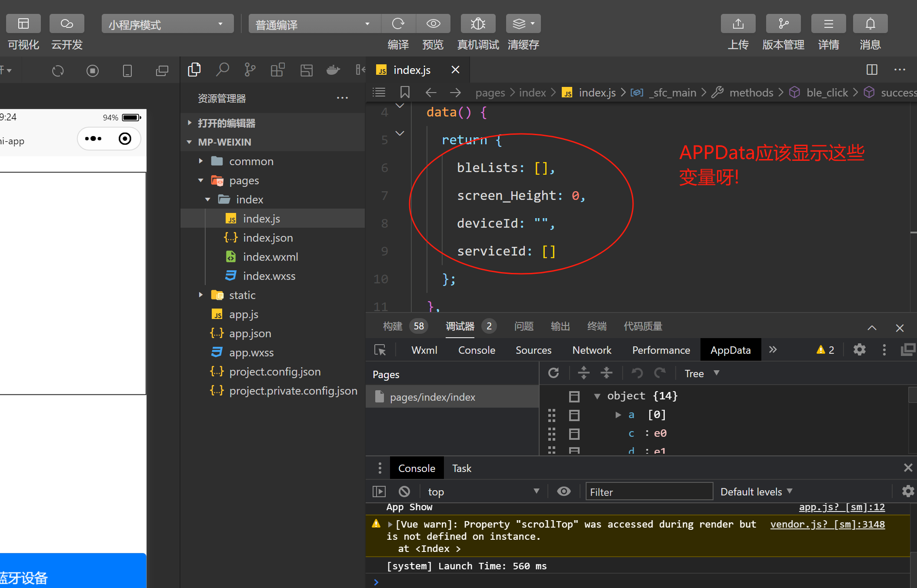Image resolution: width=917 pixels, height=588 pixels.
Task: Click the console Filter input field
Action: point(649,492)
